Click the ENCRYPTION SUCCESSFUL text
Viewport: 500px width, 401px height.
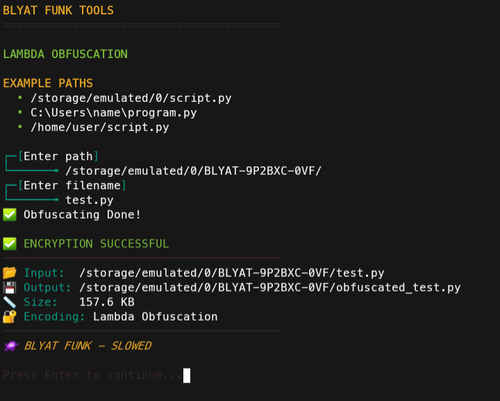96,244
